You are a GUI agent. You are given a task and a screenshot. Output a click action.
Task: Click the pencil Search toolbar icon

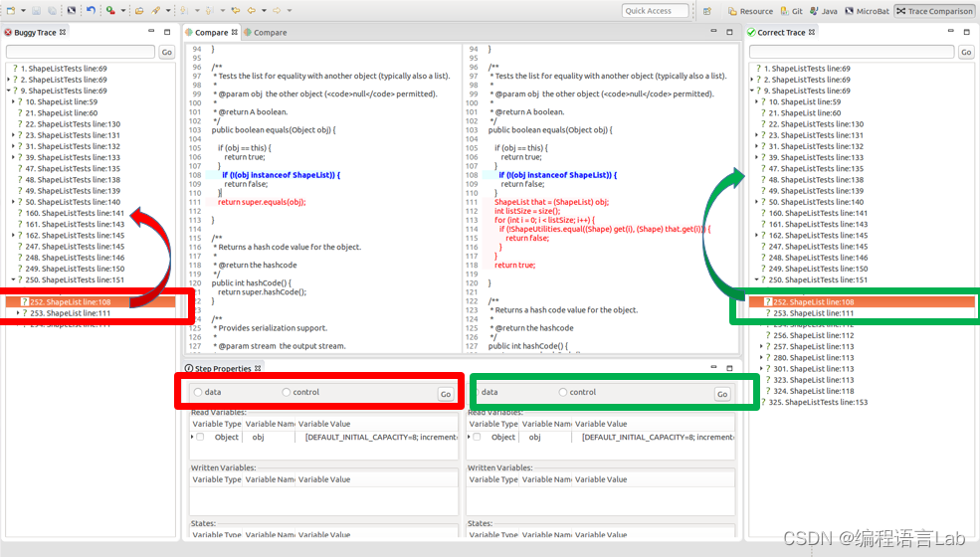point(155,11)
